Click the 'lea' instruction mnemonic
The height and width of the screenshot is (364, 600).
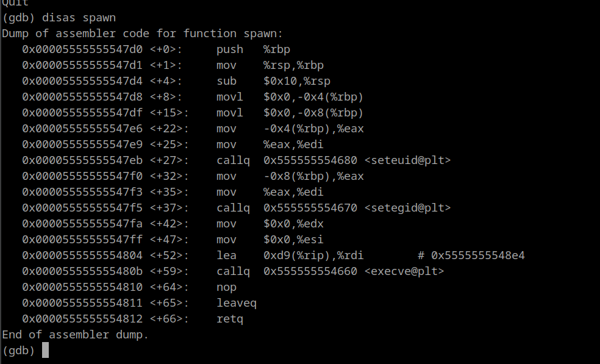pyautogui.click(x=226, y=255)
